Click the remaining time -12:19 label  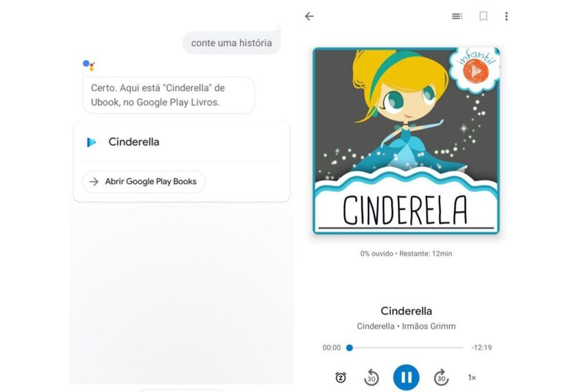[x=481, y=347]
